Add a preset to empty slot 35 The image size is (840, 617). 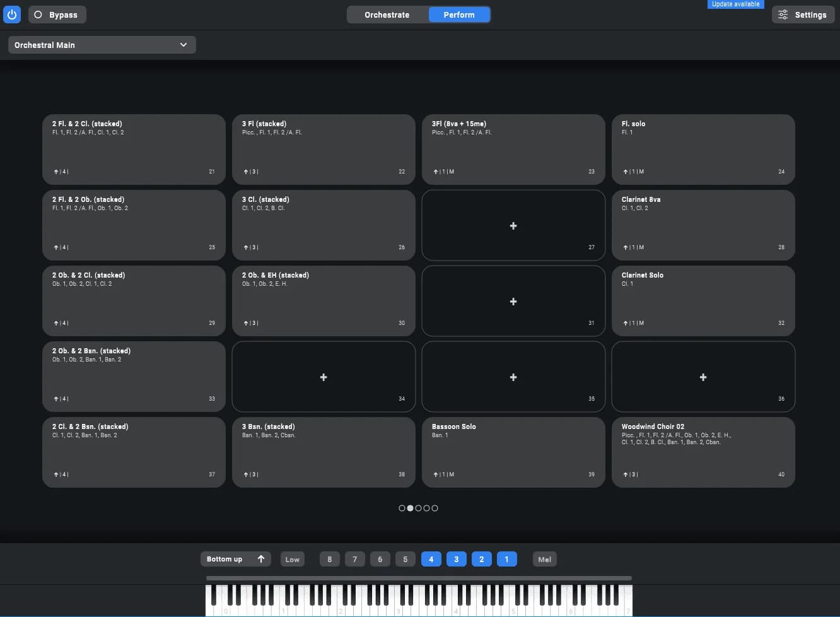513,377
